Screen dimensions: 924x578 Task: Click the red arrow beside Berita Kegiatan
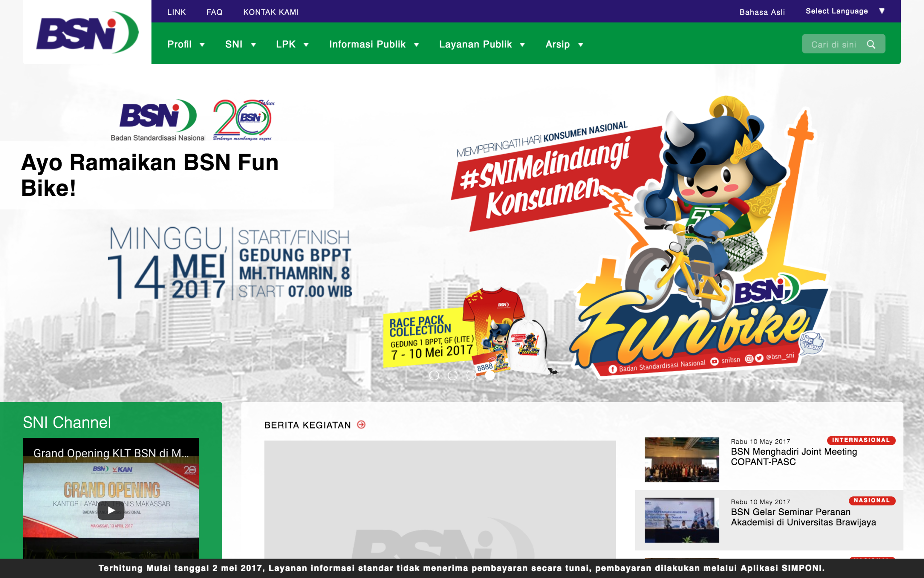tap(361, 424)
